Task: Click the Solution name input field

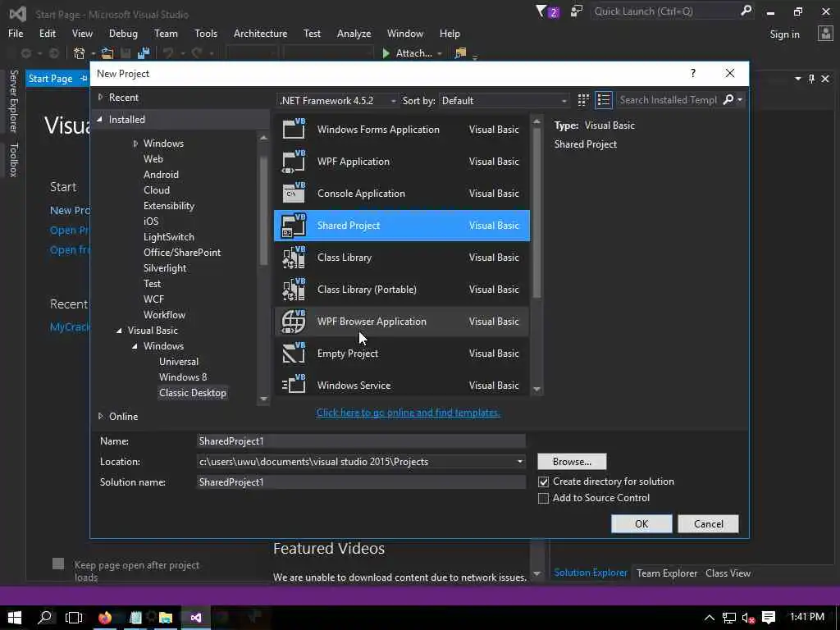Action: coord(361,482)
